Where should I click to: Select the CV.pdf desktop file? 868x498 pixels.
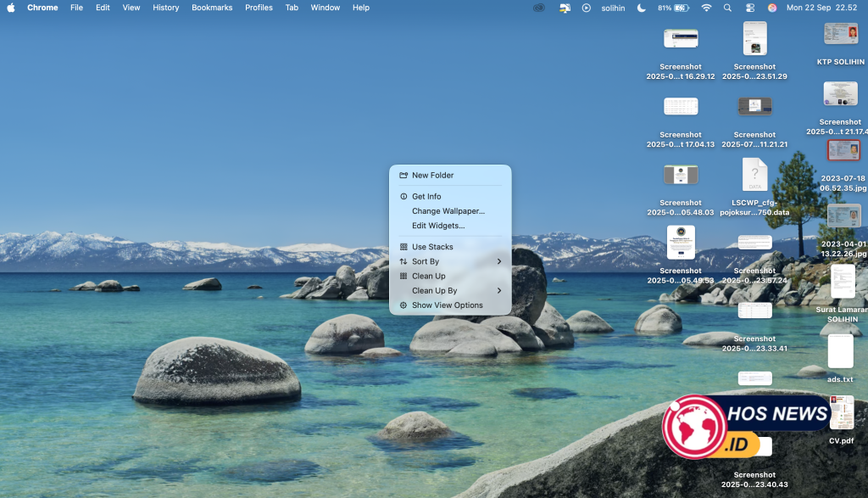[841, 413]
